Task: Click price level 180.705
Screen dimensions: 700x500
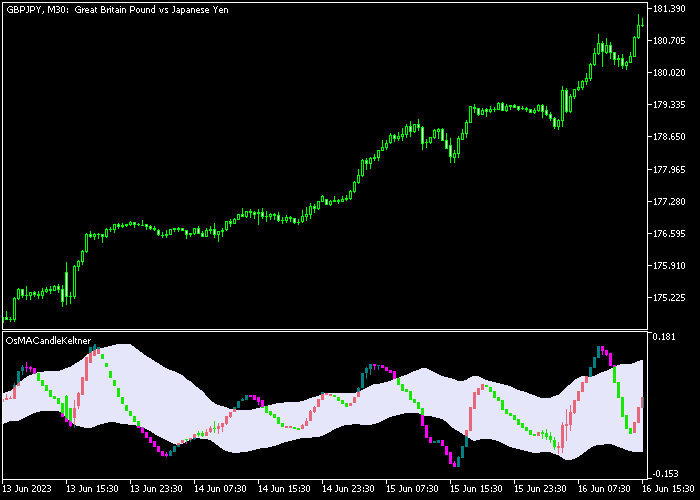Action: tap(669, 41)
